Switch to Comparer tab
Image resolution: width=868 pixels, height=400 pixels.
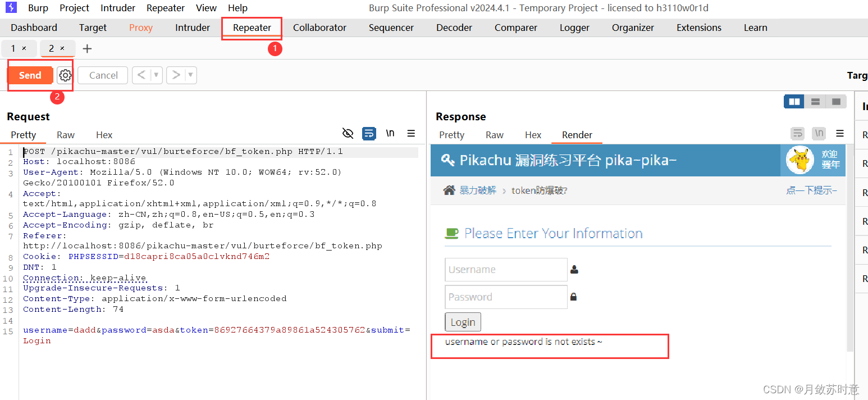pos(516,28)
